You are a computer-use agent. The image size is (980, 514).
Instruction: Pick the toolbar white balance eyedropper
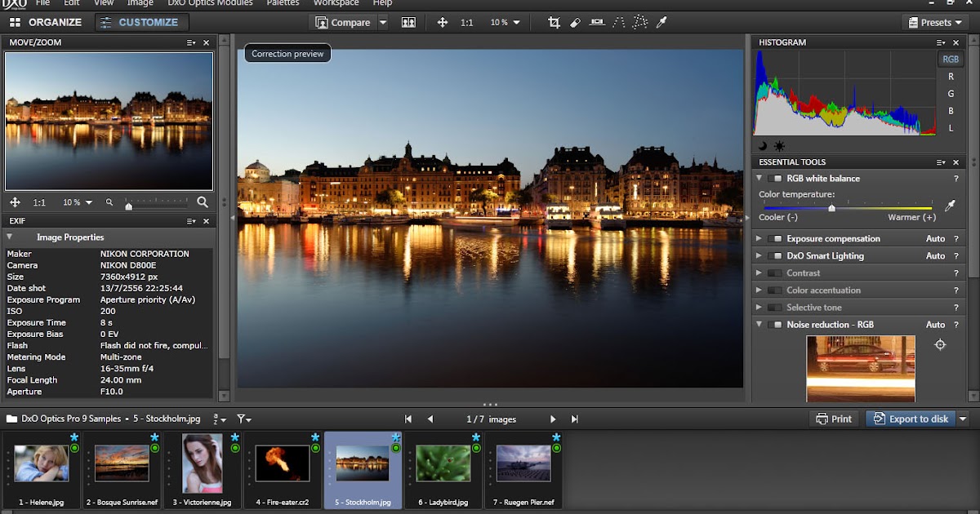pyautogui.click(x=661, y=23)
